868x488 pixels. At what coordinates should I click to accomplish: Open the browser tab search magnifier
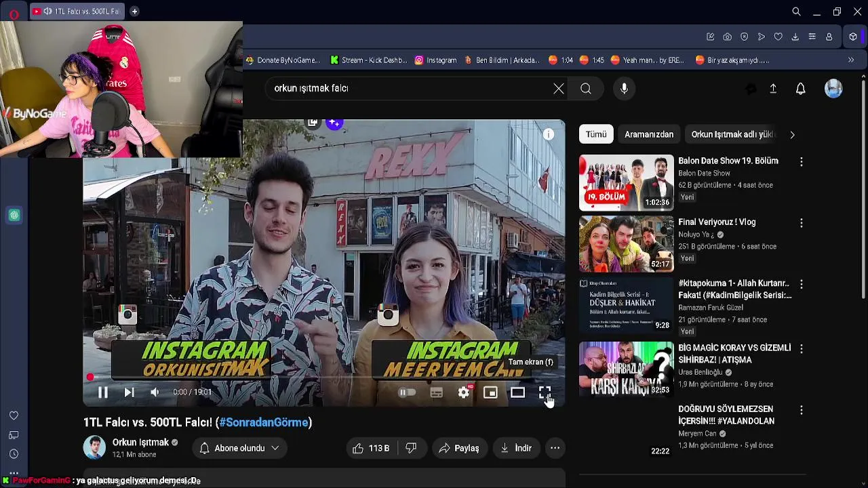coord(796,12)
